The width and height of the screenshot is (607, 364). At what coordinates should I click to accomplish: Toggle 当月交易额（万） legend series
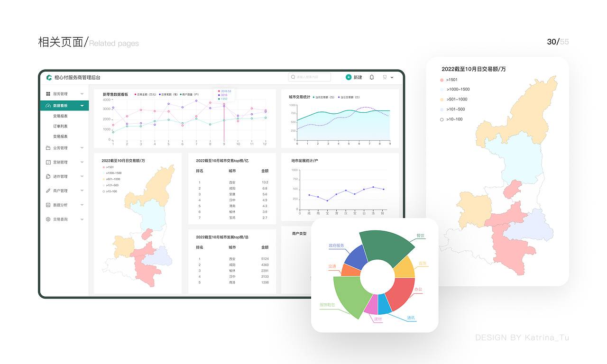tap(323, 97)
